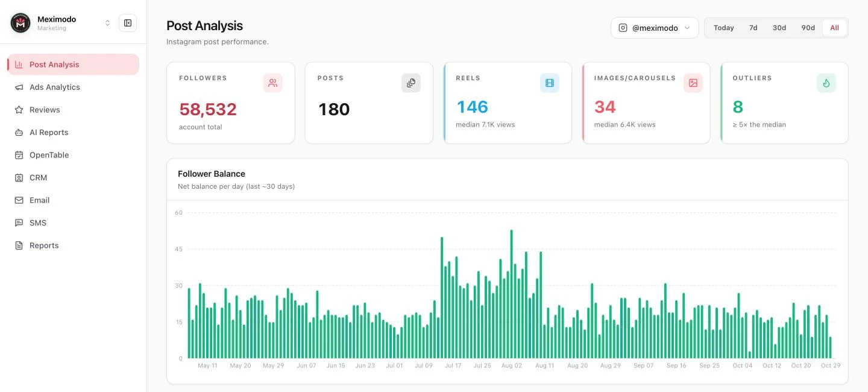Click the AI Reports robot icon

click(x=19, y=132)
